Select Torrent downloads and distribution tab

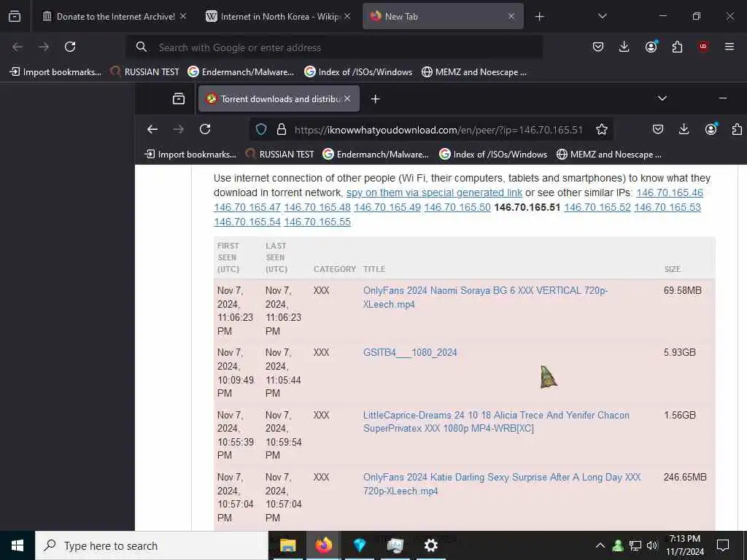click(x=279, y=98)
